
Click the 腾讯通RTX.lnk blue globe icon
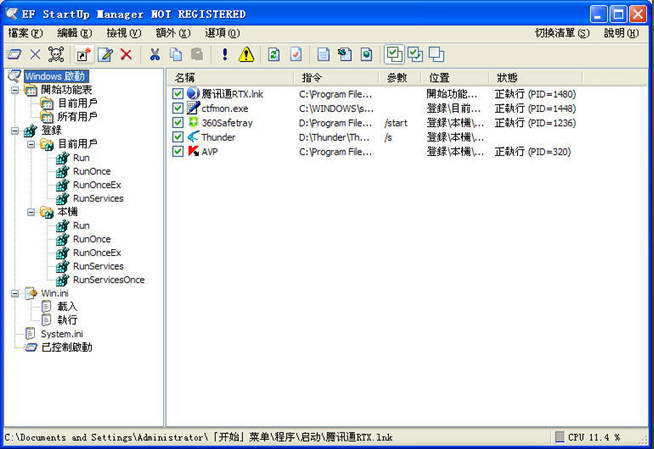click(193, 93)
